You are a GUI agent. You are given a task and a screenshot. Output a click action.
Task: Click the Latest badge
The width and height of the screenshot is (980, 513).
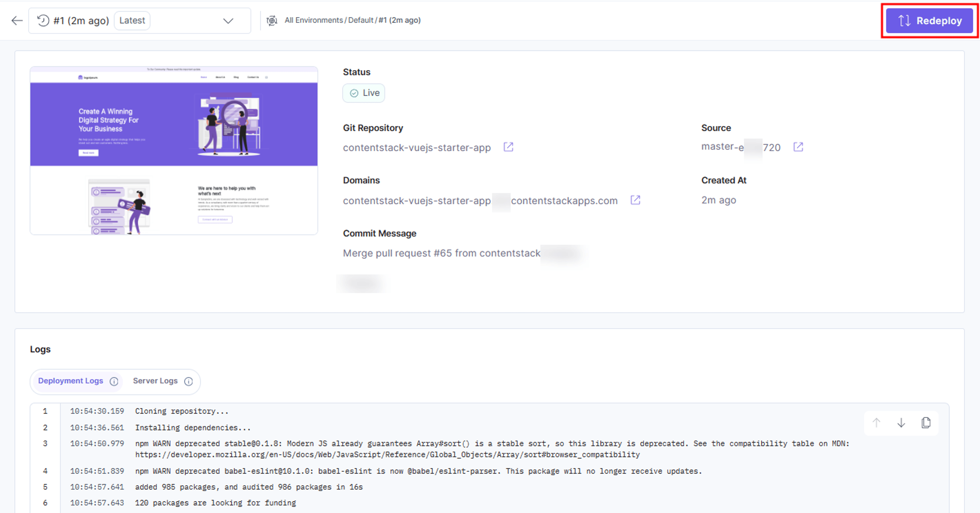point(132,20)
